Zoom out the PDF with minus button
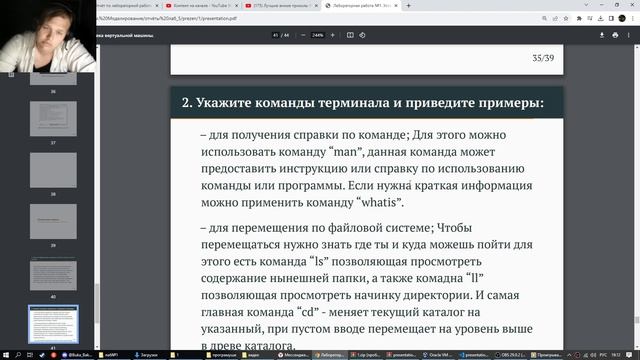Viewport: 640px width, 360px height. (303, 35)
